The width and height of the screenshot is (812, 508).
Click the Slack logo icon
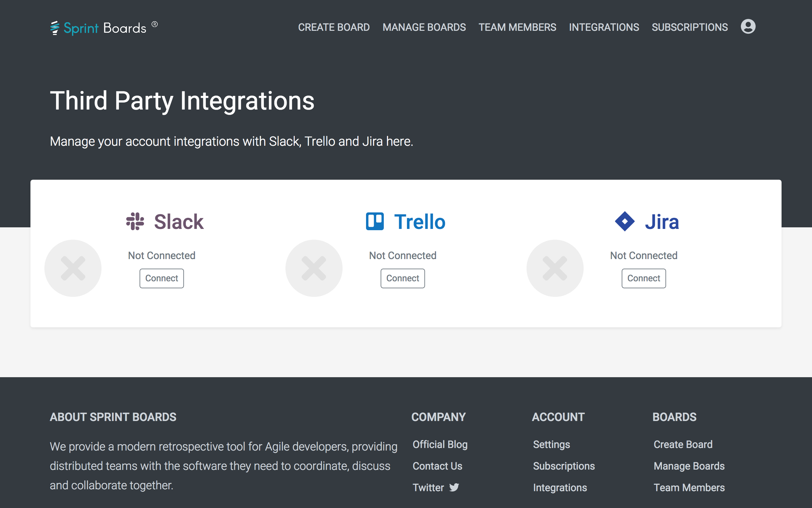pyautogui.click(x=135, y=221)
